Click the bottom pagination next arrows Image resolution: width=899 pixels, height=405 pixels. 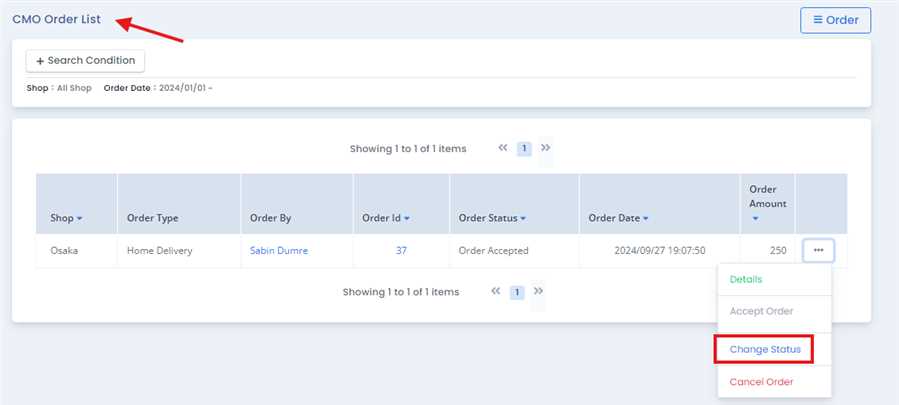click(x=538, y=292)
